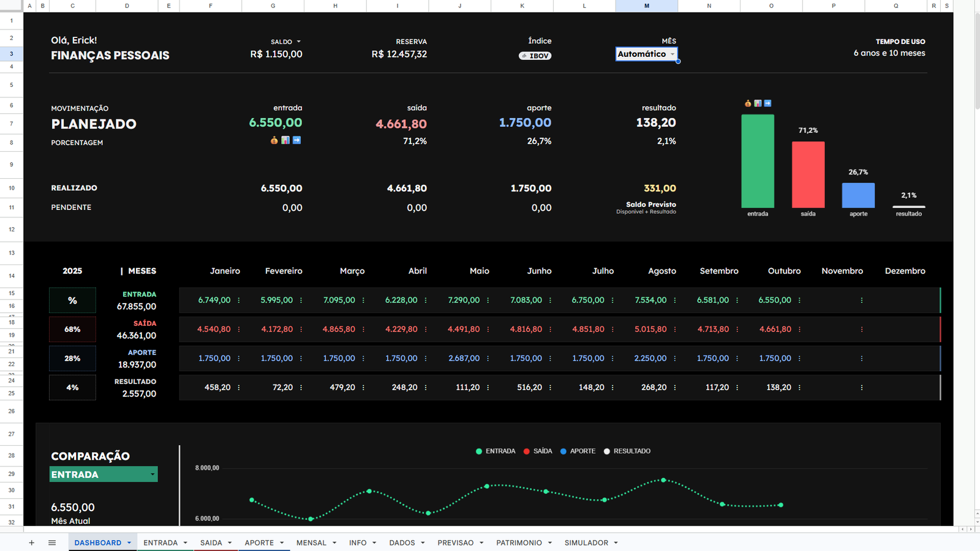Click money bag emoji under entrada 6.550,00
This screenshot has width=980, height=551.
(x=274, y=140)
